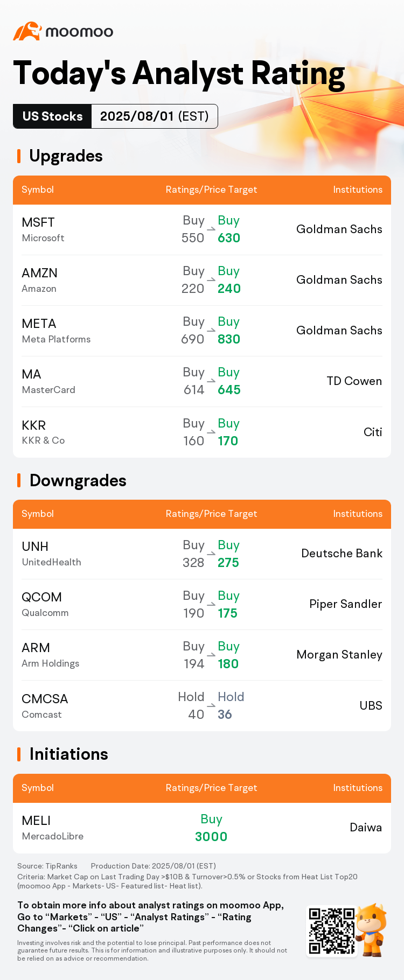Click the arrow between MSFT ratings
Screen dimensions: 404x980
[211, 229]
